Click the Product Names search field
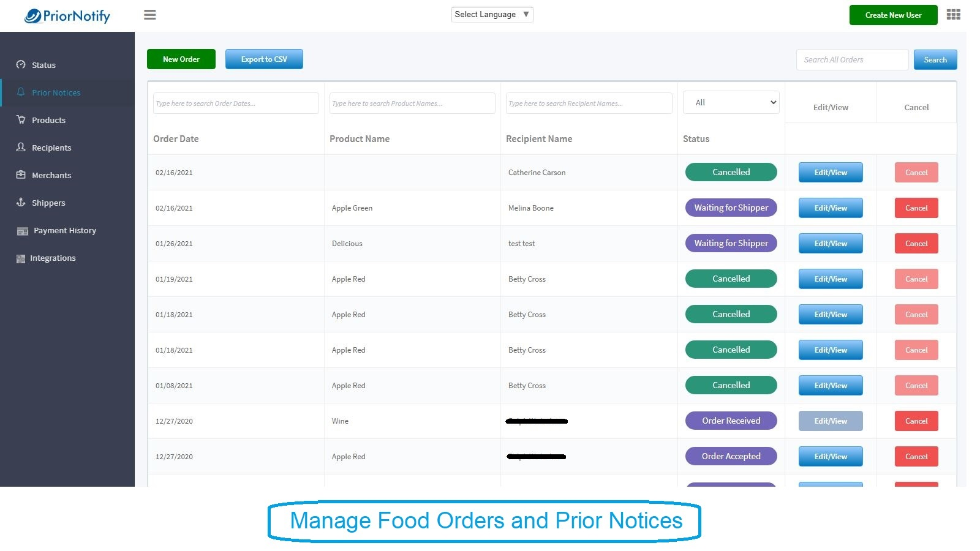Viewport: 980px width, 551px height. tap(412, 103)
